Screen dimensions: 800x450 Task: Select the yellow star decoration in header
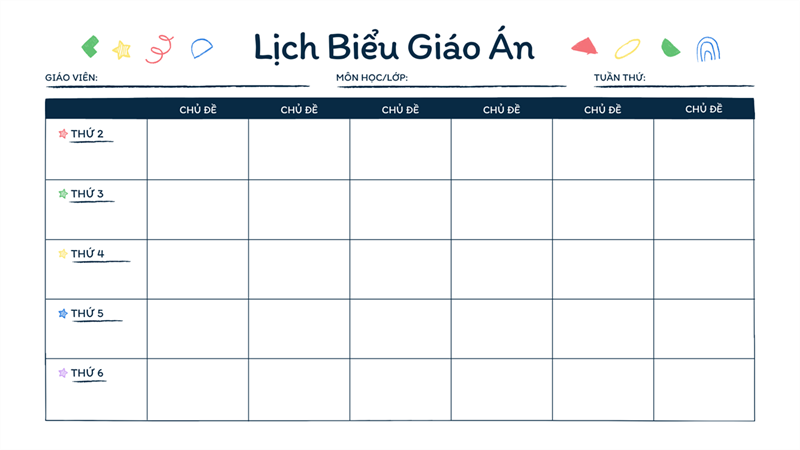pos(122,49)
